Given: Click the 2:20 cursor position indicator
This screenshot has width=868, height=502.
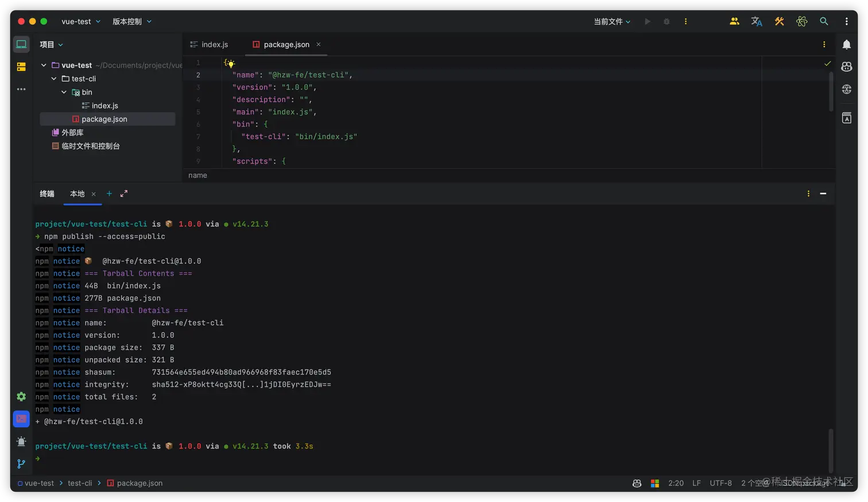Looking at the screenshot, I should (x=676, y=483).
